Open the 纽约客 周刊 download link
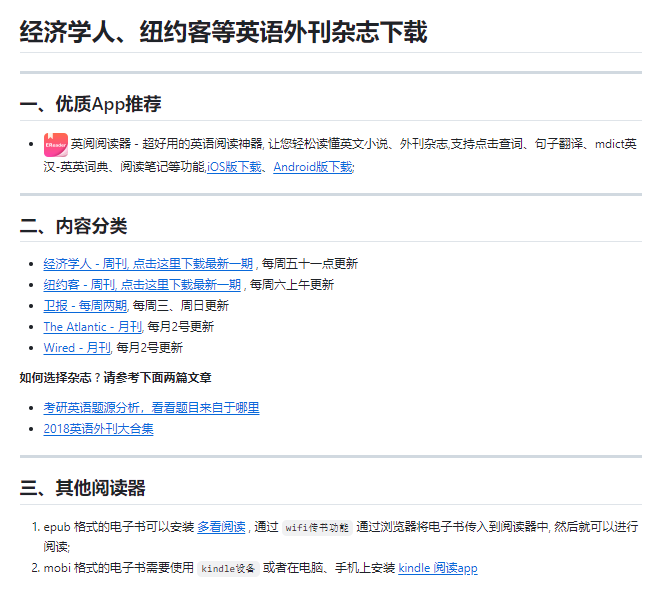The image size is (661, 594). point(142,285)
